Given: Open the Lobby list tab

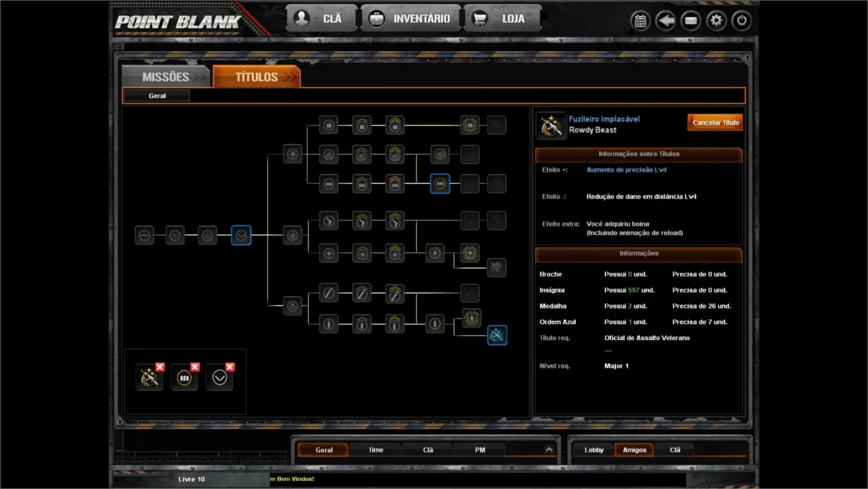Looking at the screenshot, I should [593, 450].
